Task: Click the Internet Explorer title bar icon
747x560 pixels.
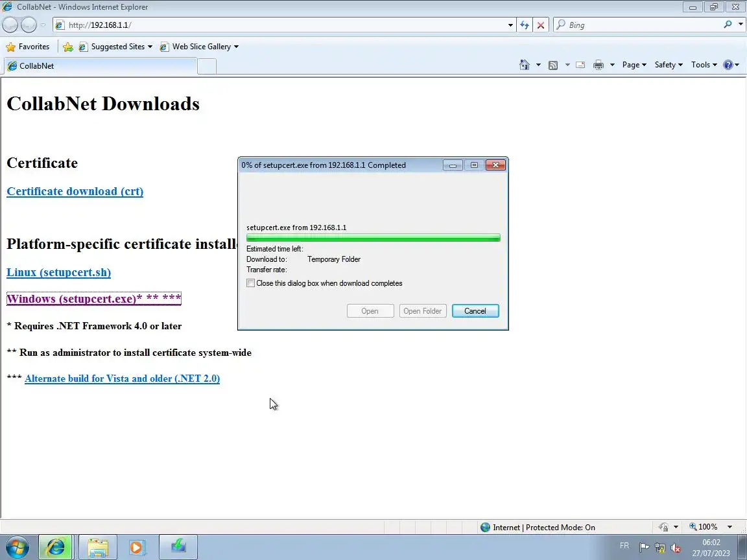Action: (7, 6)
